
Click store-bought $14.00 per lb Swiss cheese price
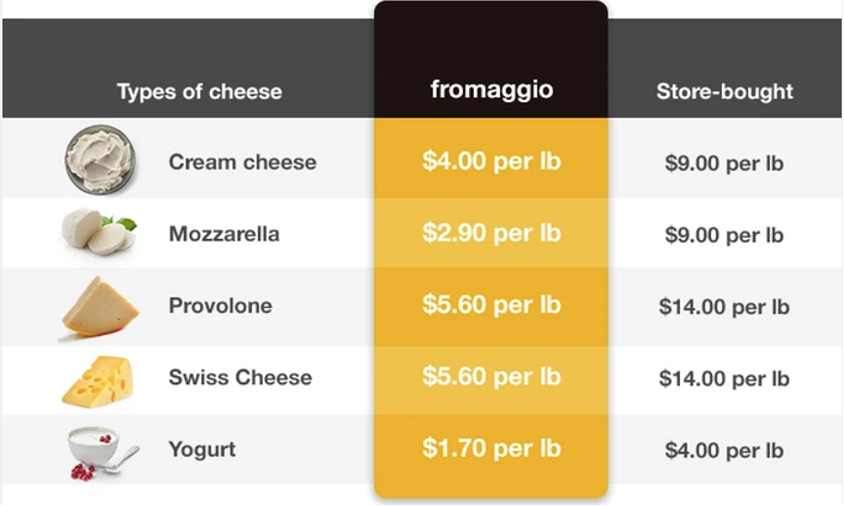724,379
